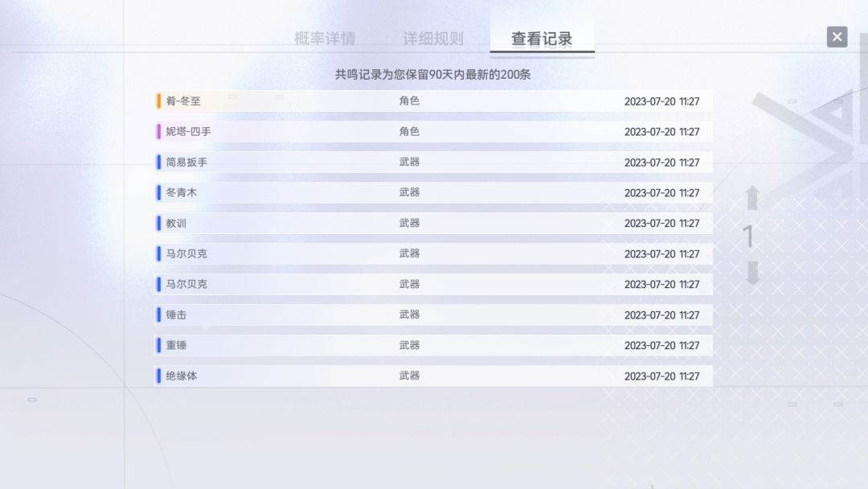Click the blue rarity bar of 简易扳手

tap(159, 162)
